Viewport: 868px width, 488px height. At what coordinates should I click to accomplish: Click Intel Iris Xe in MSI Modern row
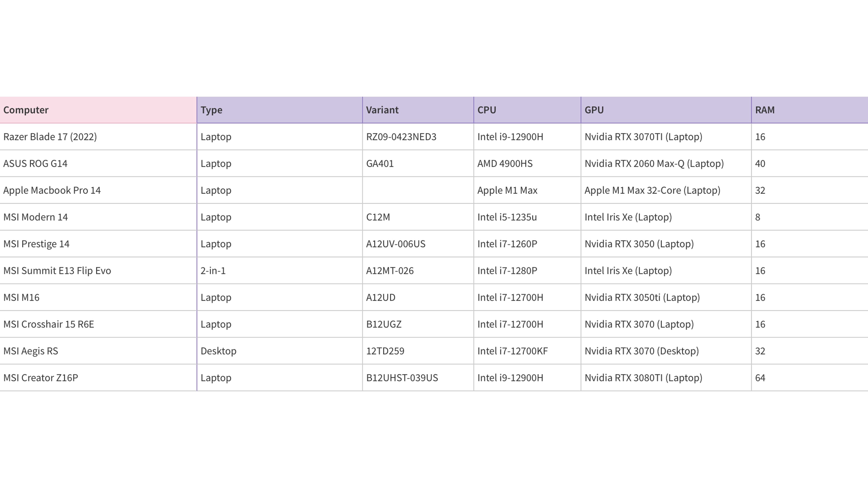[666, 217]
